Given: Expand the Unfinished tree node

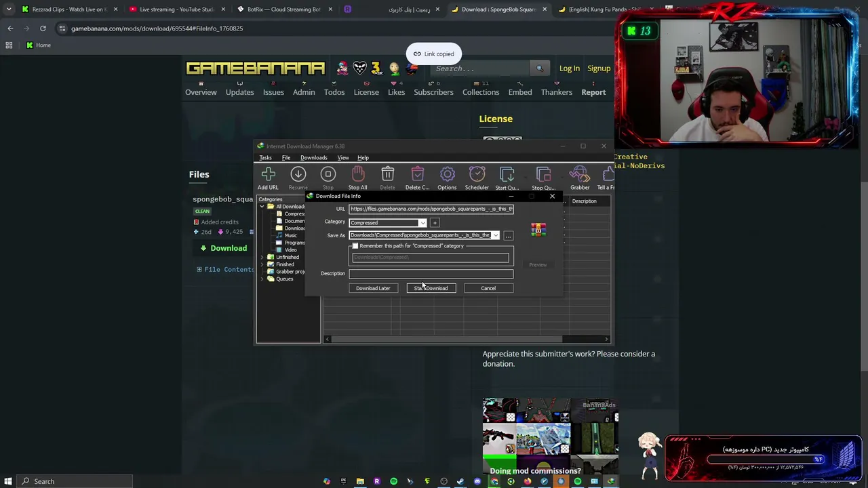Looking at the screenshot, I should [x=262, y=258].
